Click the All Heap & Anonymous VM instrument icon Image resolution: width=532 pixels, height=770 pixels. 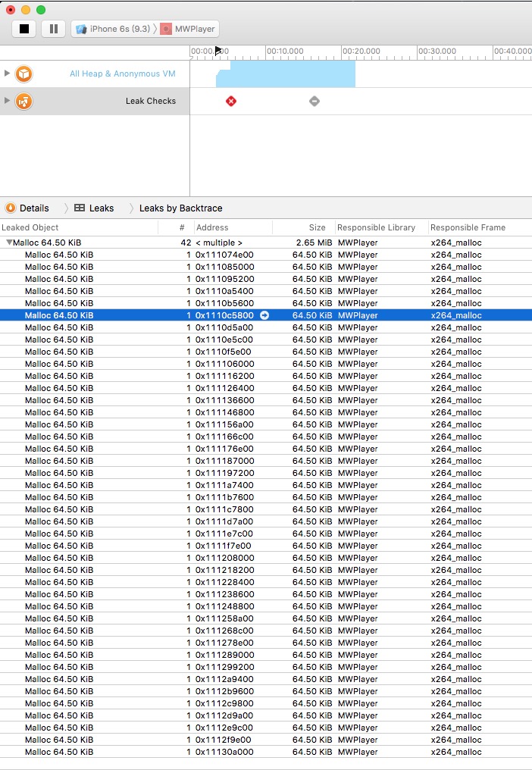pos(23,74)
